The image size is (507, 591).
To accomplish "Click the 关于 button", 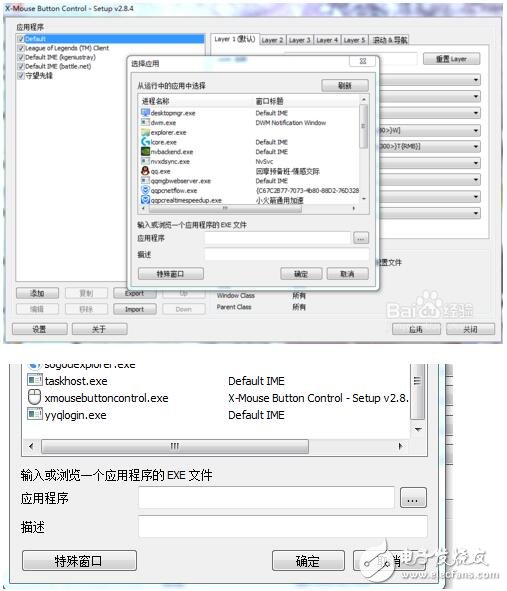I will point(99,329).
